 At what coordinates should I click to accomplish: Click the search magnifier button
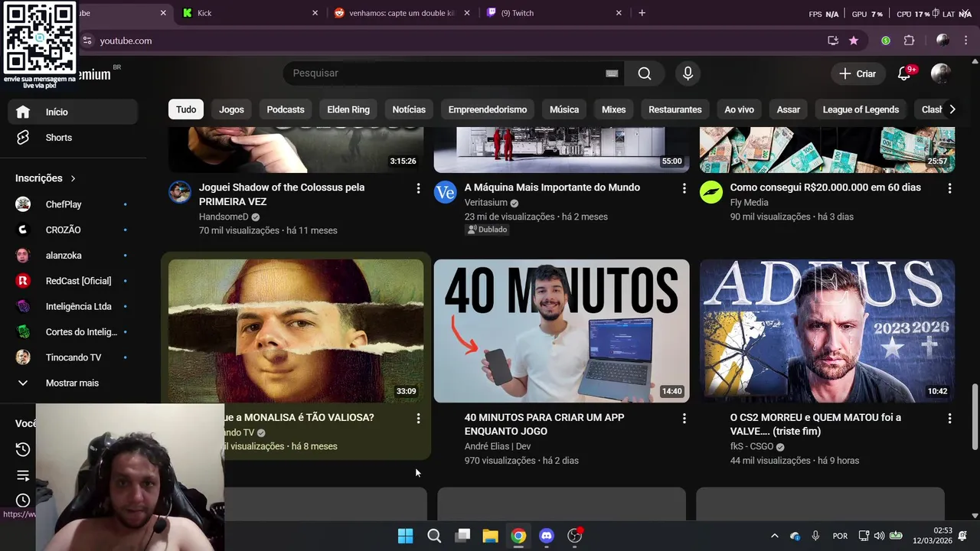(x=645, y=73)
